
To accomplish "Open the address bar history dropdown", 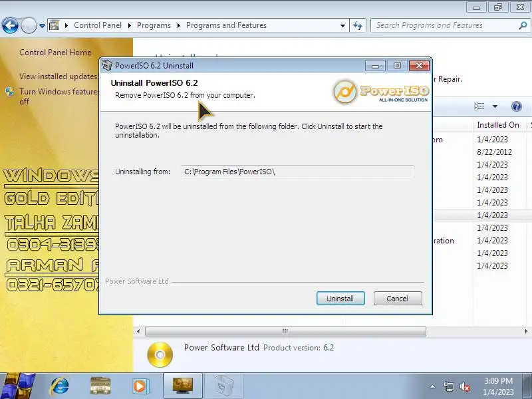I will tap(342, 25).
